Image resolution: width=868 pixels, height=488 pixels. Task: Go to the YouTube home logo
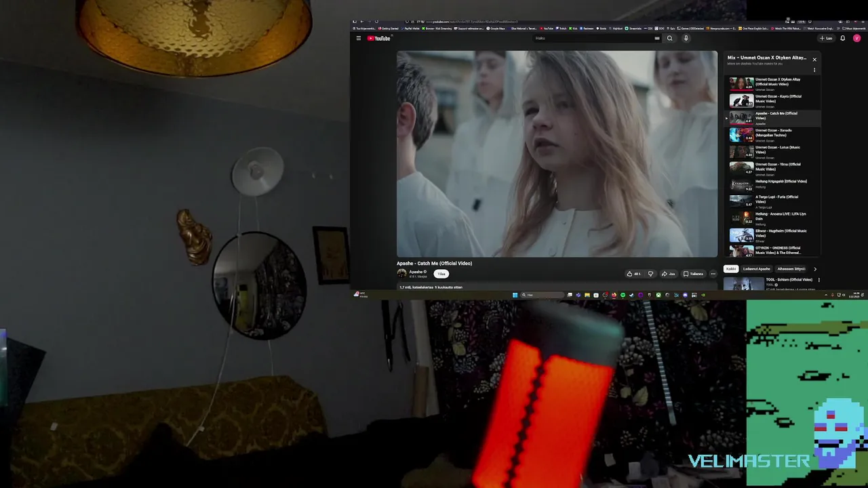pyautogui.click(x=380, y=38)
